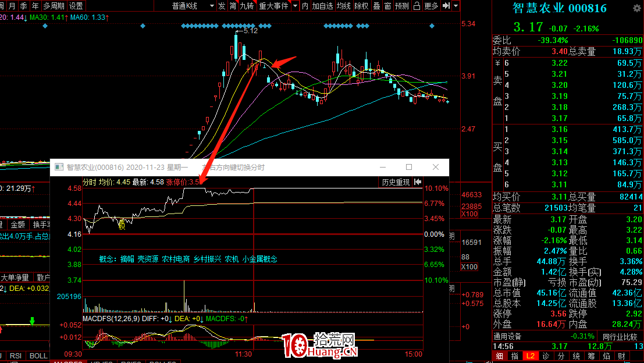Collapse the intraday popup with the arrow-bar icon
This screenshot has height=363, width=644.
point(418,182)
